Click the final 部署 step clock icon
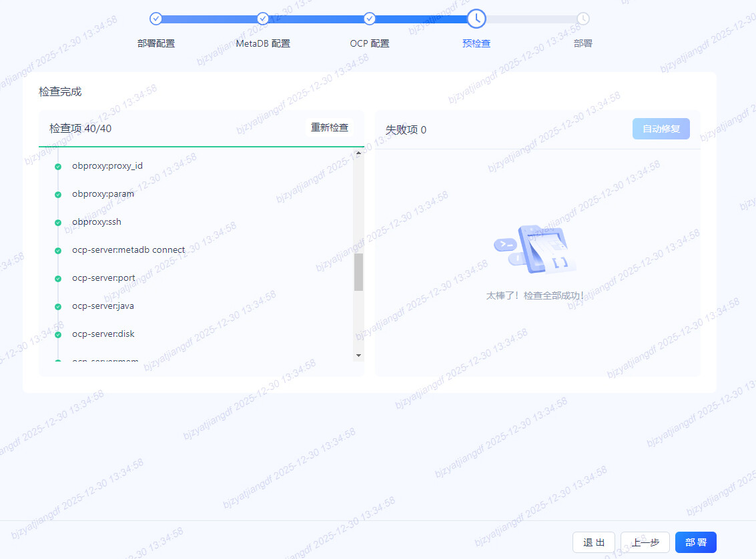The height and width of the screenshot is (559, 756). pyautogui.click(x=583, y=19)
